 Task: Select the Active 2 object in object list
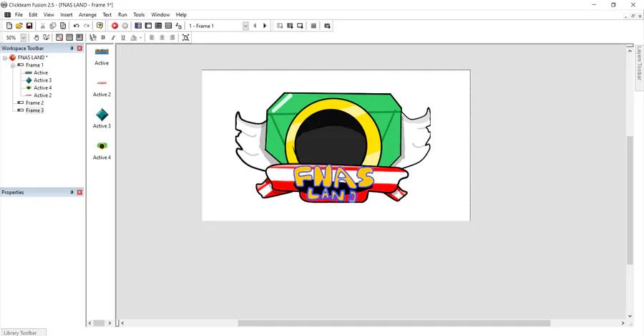pos(102,88)
